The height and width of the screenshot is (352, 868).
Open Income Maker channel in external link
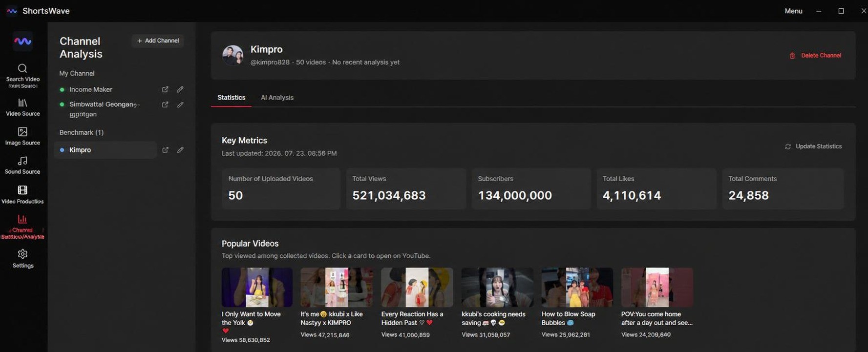click(165, 89)
